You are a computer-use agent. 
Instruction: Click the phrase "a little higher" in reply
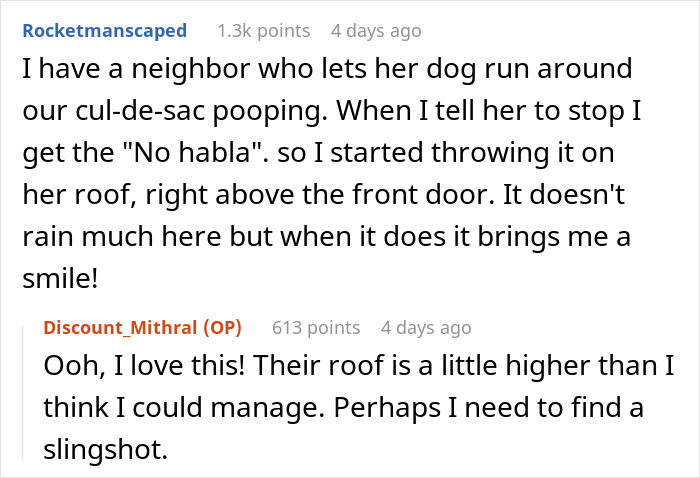point(472,366)
